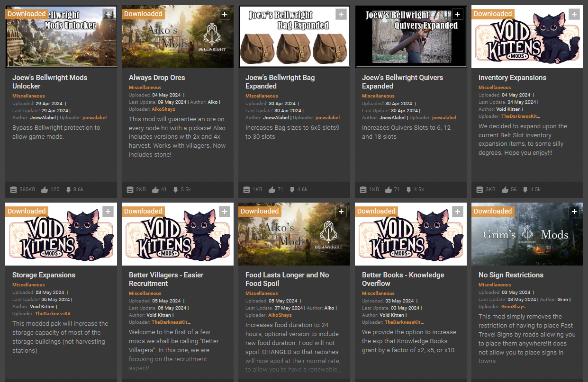Image resolution: width=588 pixels, height=382 pixels.
Task: Click the plus icon on Always Drop Ores thumbnail
Action: coord(225,15)
